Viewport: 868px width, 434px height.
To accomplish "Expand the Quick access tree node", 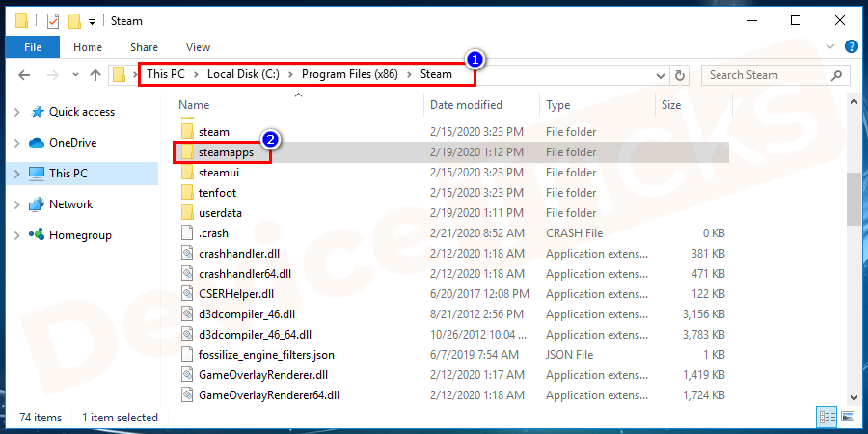I will point(16,112).
